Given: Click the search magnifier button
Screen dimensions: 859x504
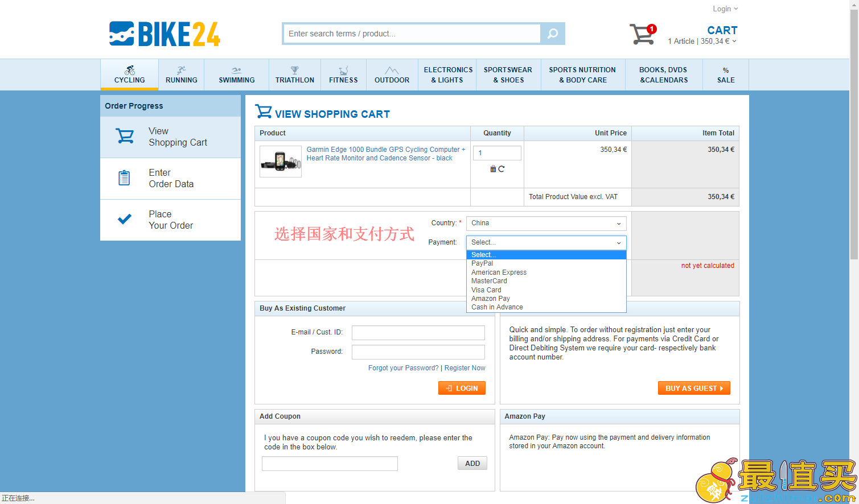Looking at the screenshot, I should [552, 34].
